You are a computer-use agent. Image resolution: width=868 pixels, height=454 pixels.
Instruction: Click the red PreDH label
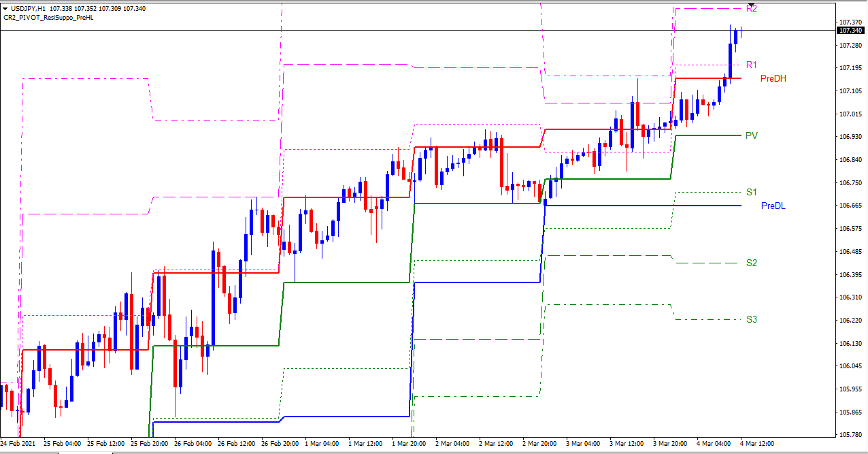tap(773, 79)
